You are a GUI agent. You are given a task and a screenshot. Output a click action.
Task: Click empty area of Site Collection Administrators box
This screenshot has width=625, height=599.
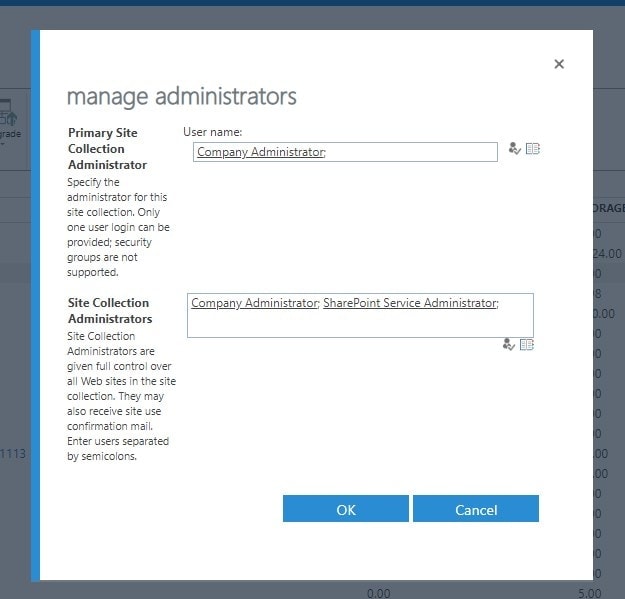360,323
